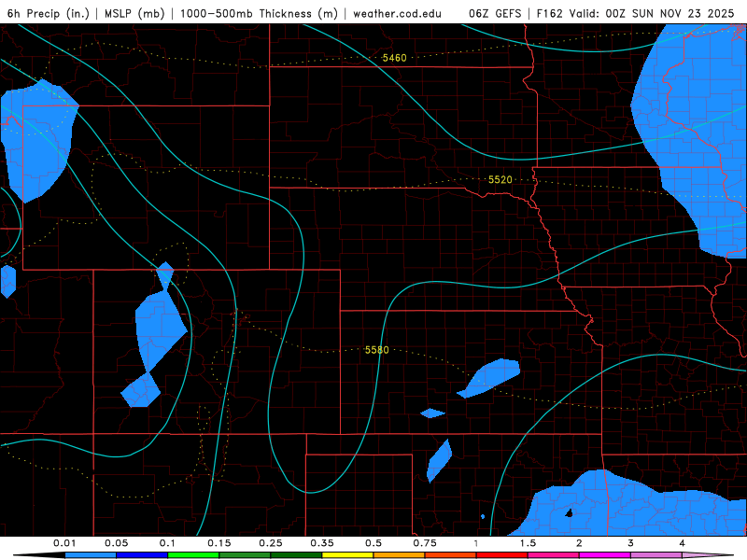Click the red 1–1.5 legend swatch
Screen dimensions: 747x560
click(502, 555)
